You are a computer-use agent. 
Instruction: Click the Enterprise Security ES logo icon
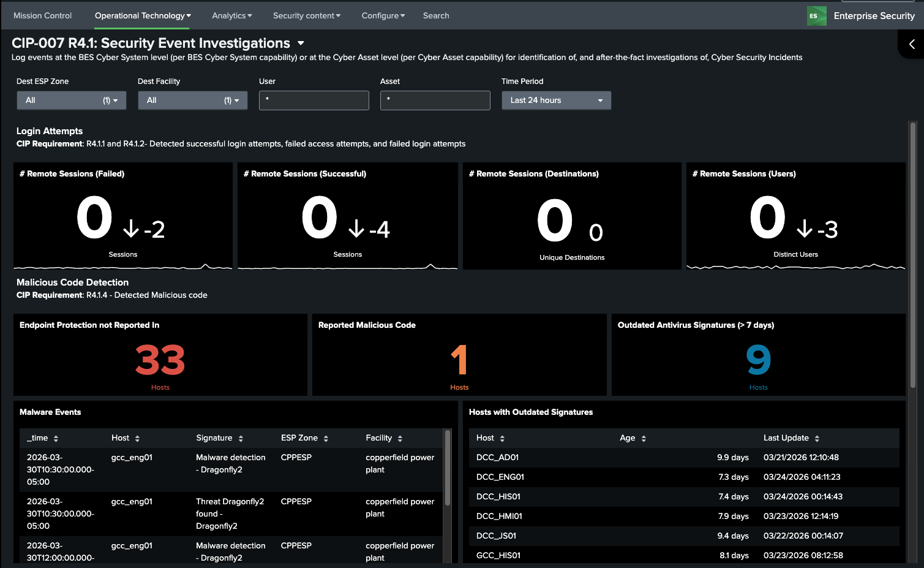tap(816, 16)
